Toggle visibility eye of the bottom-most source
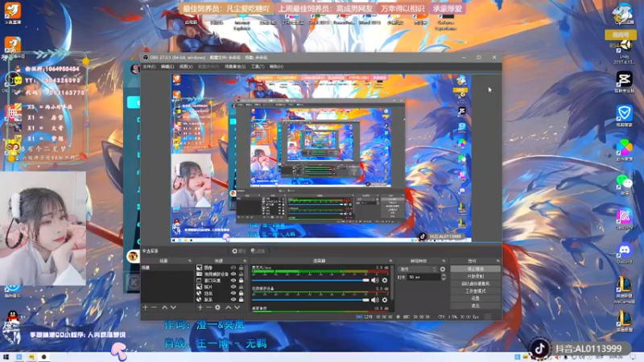The image size is (644, 362). coord(233,300)
